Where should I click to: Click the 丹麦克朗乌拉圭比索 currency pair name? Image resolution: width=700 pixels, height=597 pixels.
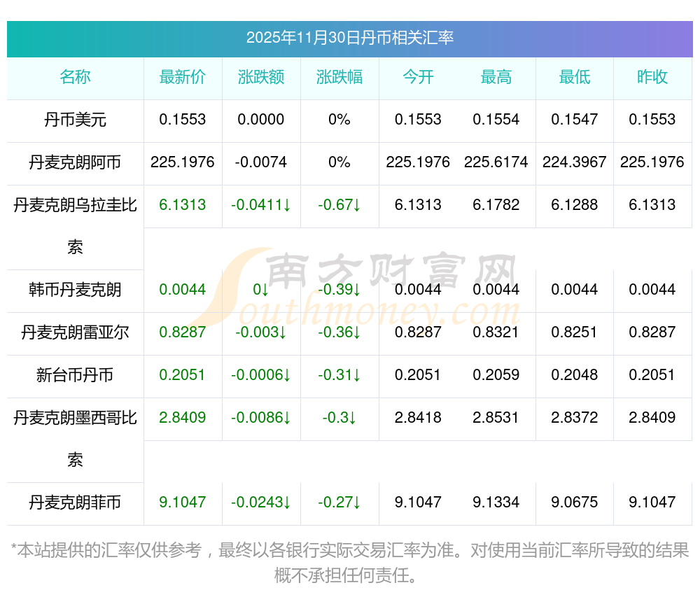coord(75,206)
